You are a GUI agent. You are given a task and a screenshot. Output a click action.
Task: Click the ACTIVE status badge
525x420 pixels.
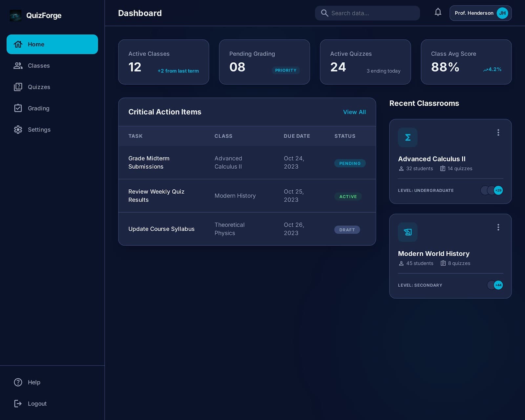348,197
